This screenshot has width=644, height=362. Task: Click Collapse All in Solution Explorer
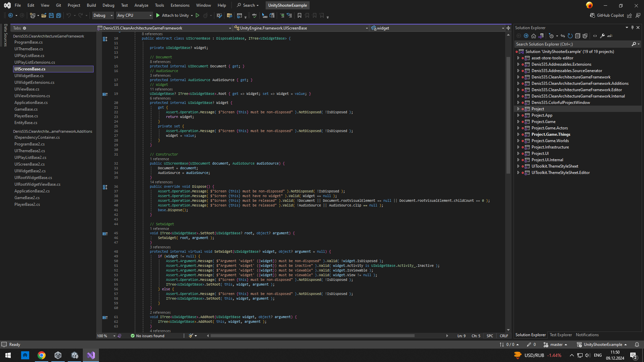tap(578, 36)
